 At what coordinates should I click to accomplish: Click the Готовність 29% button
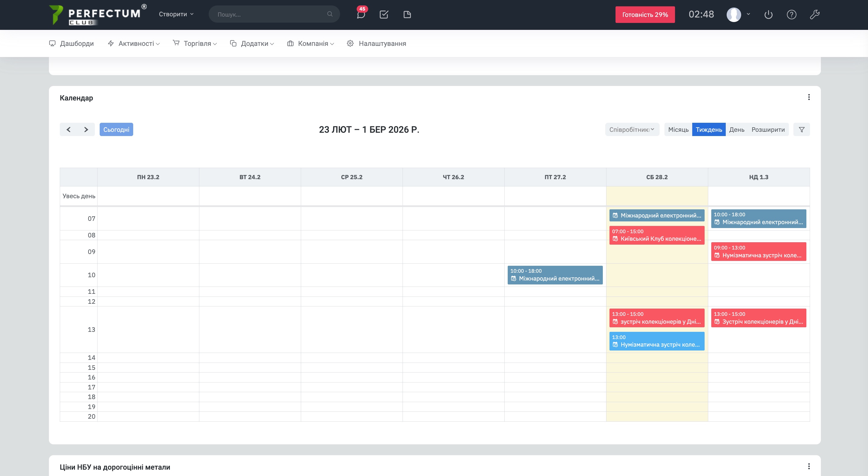pos(645,14)
